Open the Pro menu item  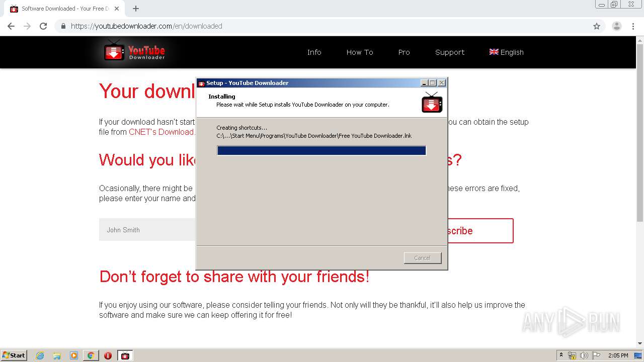point(404,52)
